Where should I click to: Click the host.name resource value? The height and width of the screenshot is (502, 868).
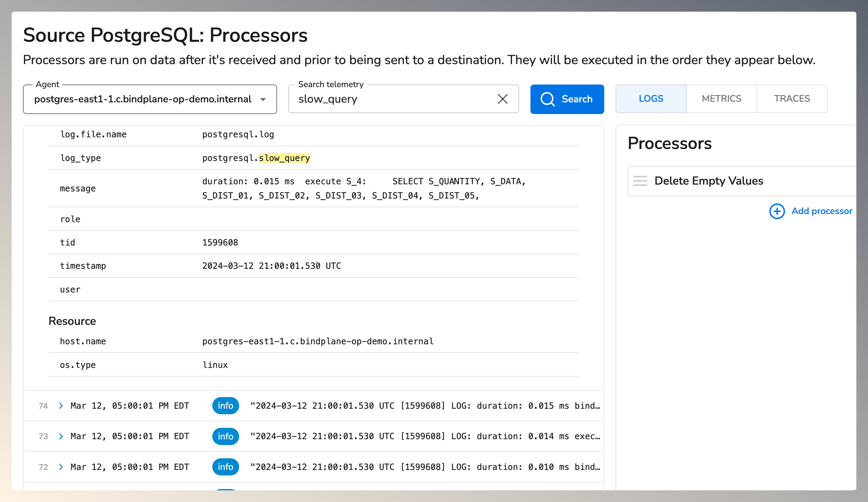317,341
